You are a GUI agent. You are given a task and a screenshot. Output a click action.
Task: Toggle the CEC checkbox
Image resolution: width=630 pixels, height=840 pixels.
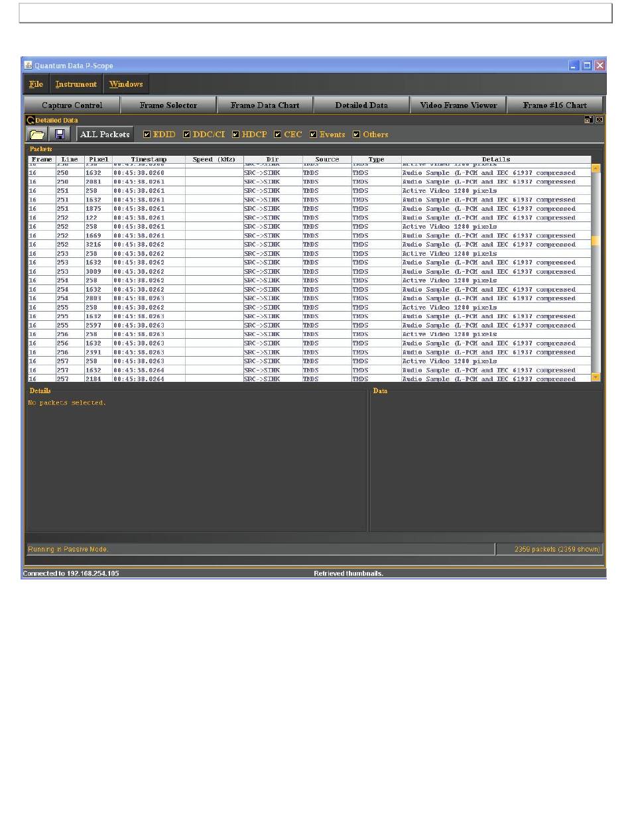(278, 135)
